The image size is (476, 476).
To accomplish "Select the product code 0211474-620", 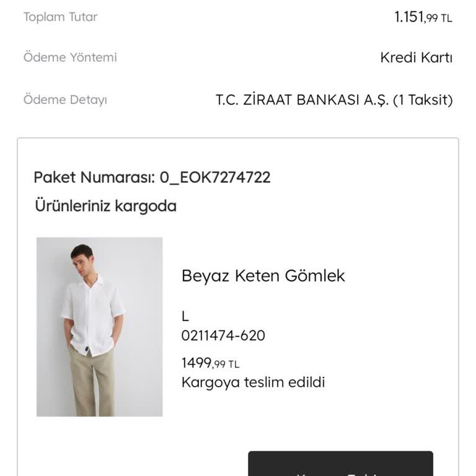I will 223,335.
